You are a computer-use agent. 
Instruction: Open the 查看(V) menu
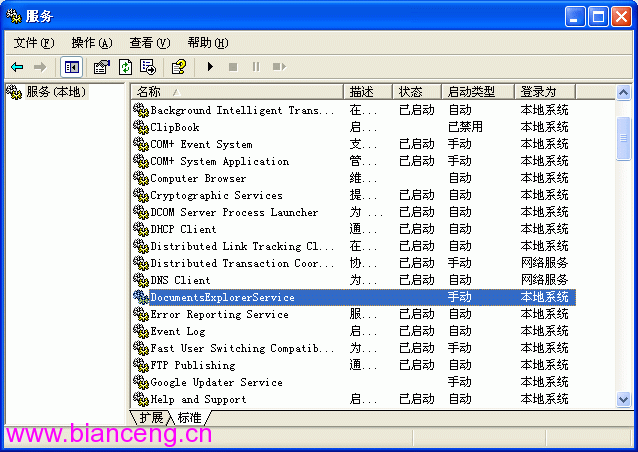tap(150, 43)
